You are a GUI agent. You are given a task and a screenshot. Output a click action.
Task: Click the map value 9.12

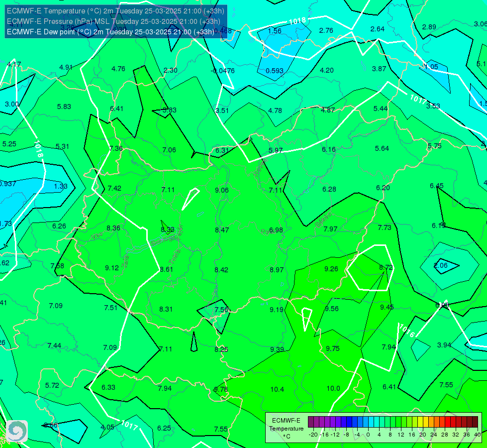pos(112,268)
